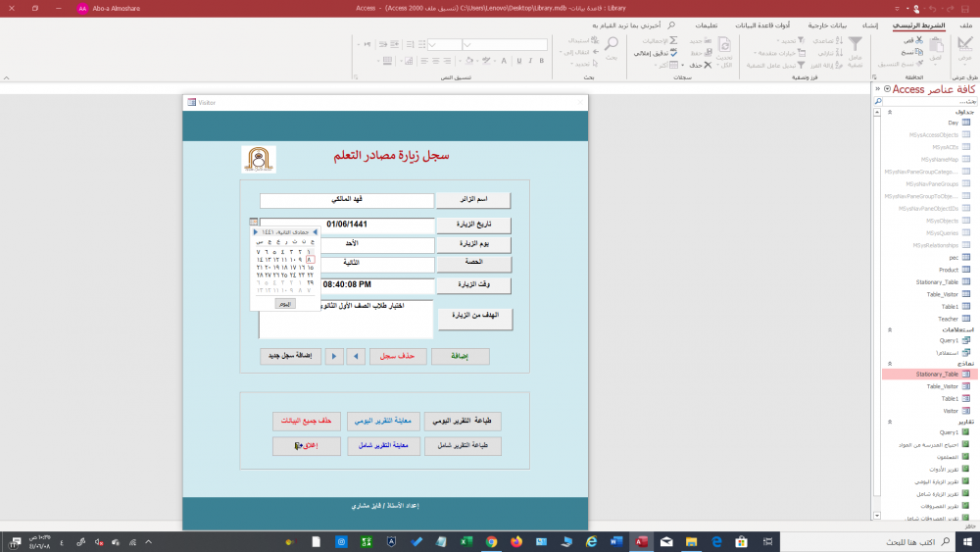Screen dimensions: 980x552
Task: Select the highlighted Stationary_Table form
Action: point(929,374)
